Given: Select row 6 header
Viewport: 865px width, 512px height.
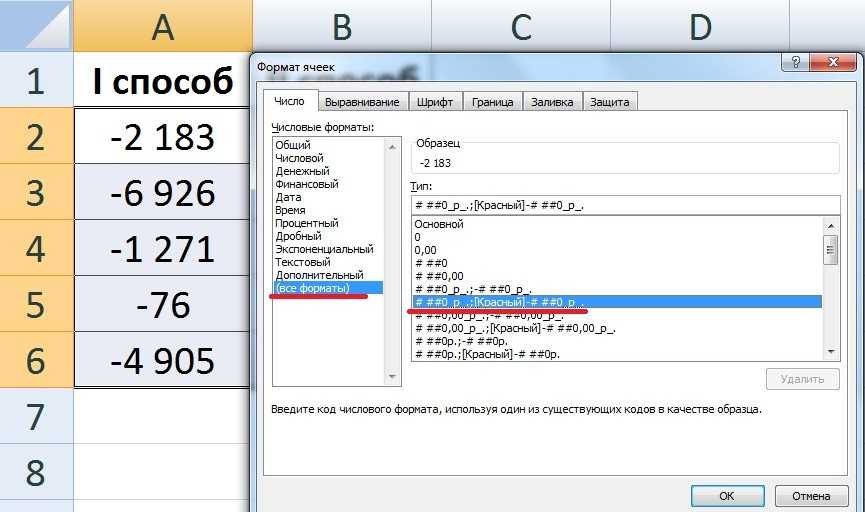Looking at the screenshot, I should click(36, 360).
